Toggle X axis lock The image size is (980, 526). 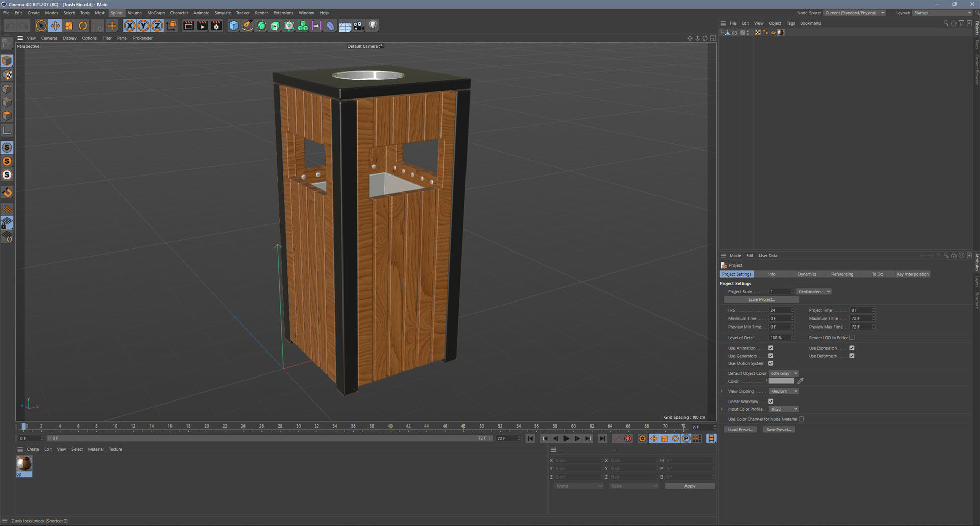(x=130, y=26)
